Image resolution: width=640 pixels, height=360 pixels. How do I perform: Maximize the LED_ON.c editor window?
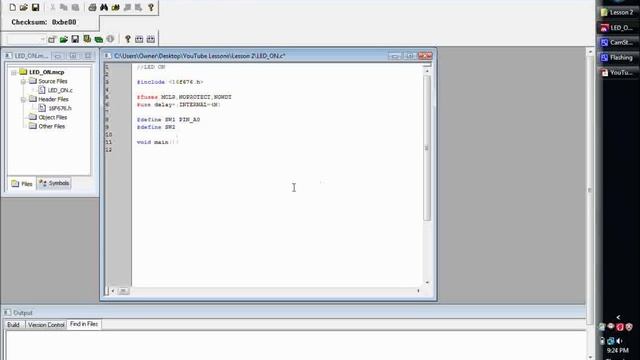click(x=410, y=56)
